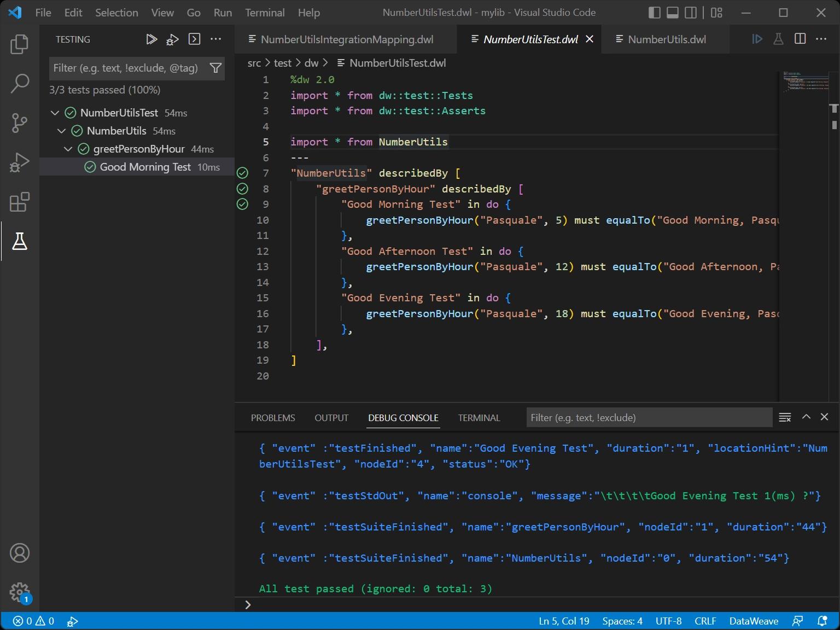Toggle the bottom panel layout button
The width and height of the screenshot is (840, 630).
click(x=673, y=13)
